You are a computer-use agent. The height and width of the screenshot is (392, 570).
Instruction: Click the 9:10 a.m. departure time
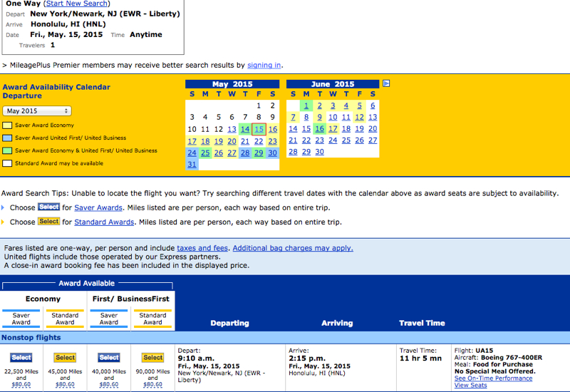coord(196,359)
